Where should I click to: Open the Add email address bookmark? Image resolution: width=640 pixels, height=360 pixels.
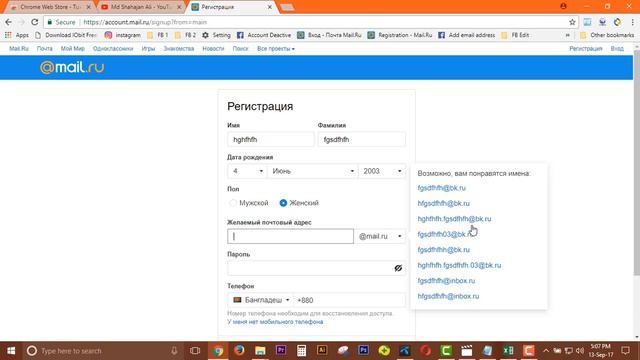467,35
